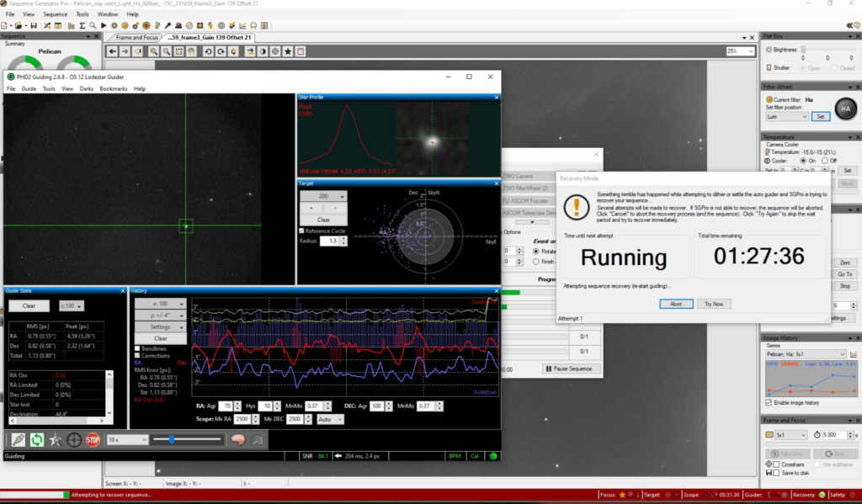Click Guide Stats horizontal scrollbar right arrow
The image size is (862, 504).
coord(102,421)
